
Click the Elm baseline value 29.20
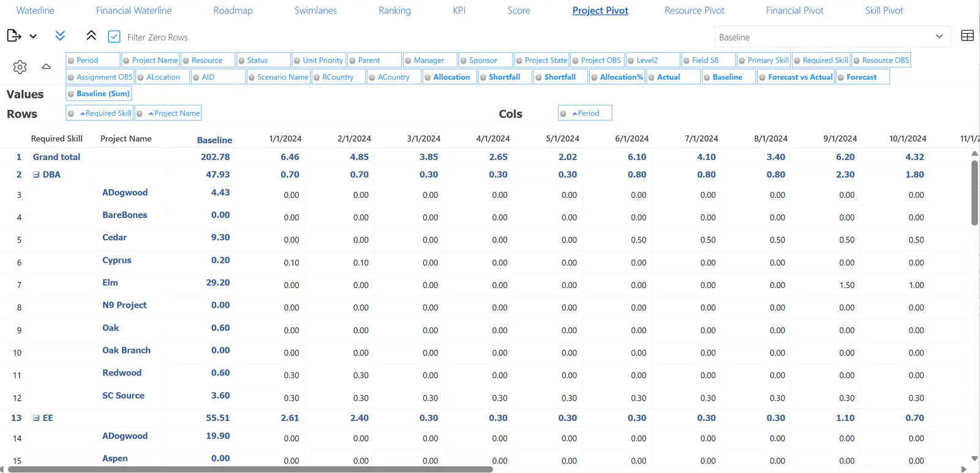(218, 283)
